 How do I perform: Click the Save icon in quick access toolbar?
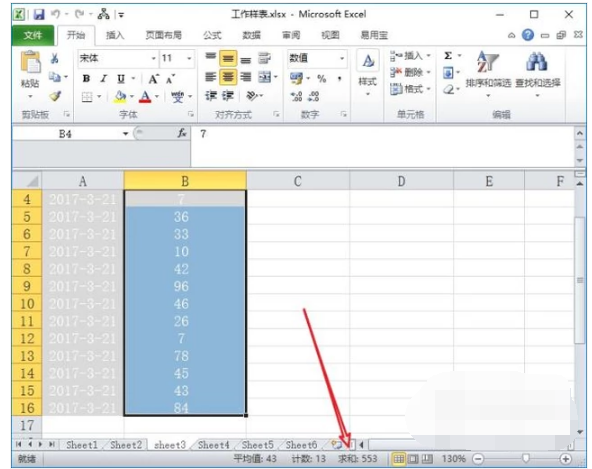pos(39,15)
